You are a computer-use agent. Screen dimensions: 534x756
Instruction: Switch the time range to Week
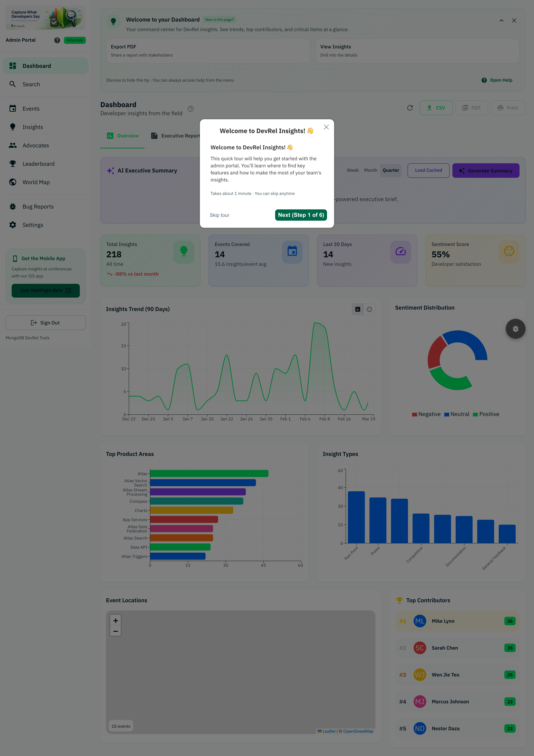(352, 170)
